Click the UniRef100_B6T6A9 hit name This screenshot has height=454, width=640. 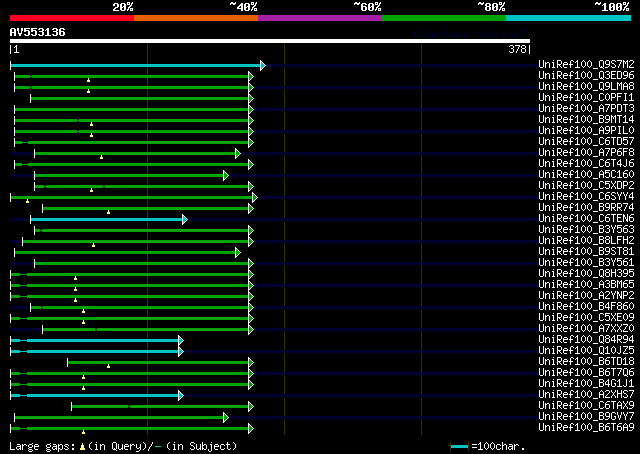click(x=586, y=428)
